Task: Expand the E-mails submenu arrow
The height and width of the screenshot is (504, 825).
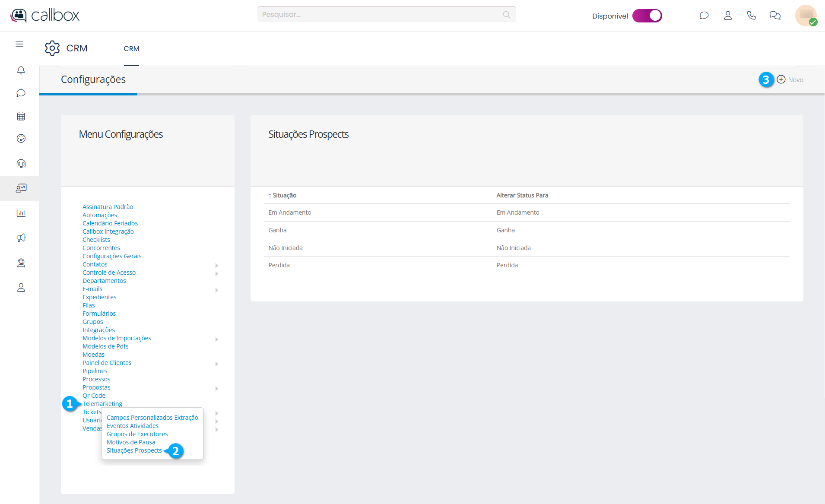Action: (216, 290)
